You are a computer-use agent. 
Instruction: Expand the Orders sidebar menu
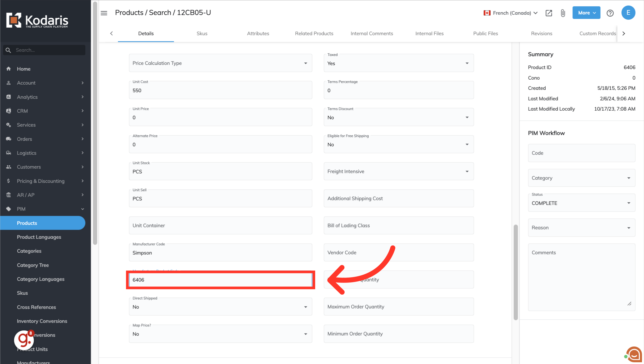tap(45, 139)
